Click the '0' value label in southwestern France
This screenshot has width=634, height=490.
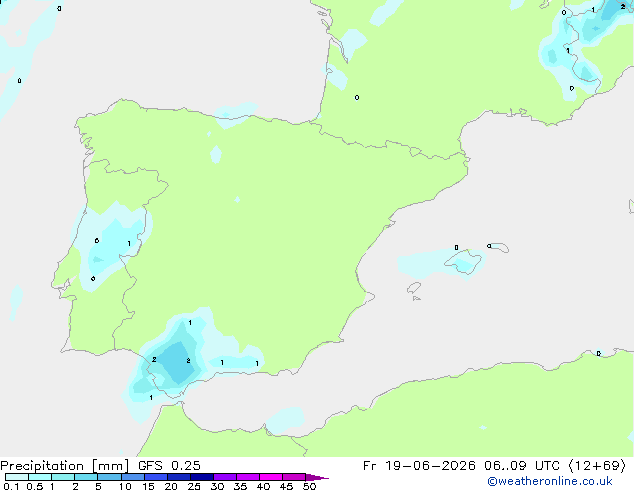pos(357,97)
